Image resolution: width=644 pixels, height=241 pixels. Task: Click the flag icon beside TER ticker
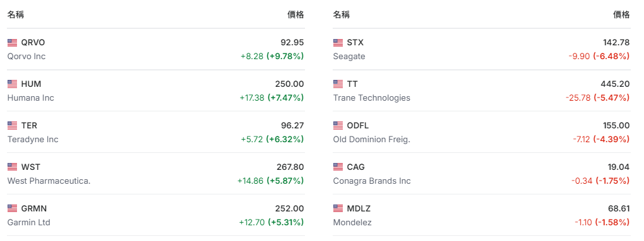pyautogui.click(x=13, y=125)
